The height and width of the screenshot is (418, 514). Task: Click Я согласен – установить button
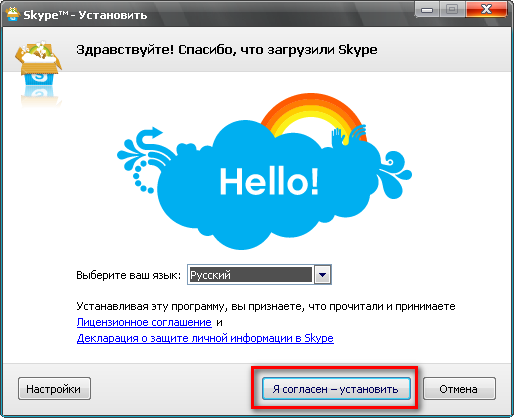tap(336, 389)
